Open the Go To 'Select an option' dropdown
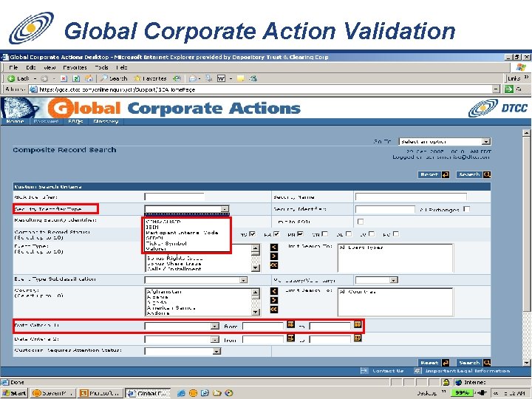Viewport: 532px width, 399px height. click(445, 141)
